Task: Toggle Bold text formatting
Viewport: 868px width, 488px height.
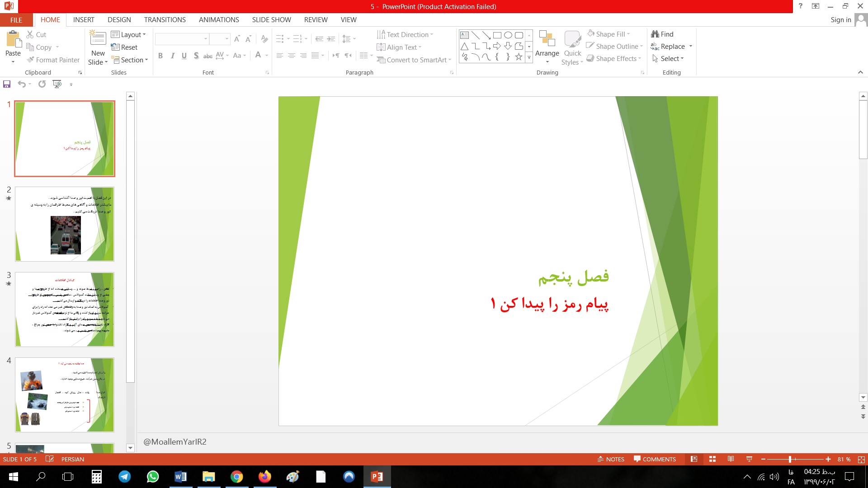Action: click(x=160, y=56)
